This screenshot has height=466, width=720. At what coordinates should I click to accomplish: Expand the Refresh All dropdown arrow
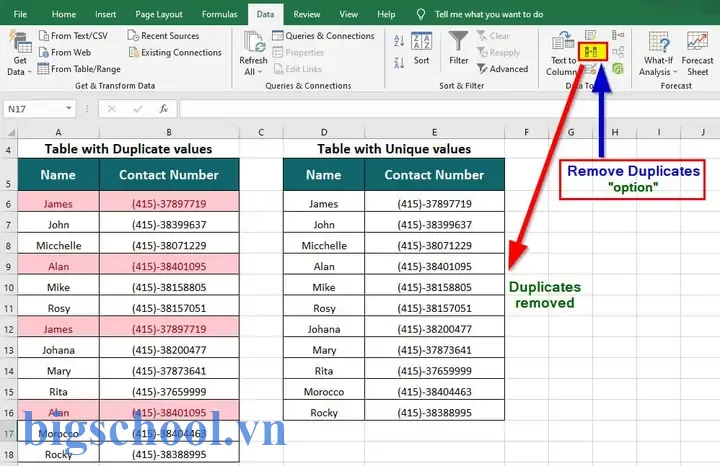point(259,72)
